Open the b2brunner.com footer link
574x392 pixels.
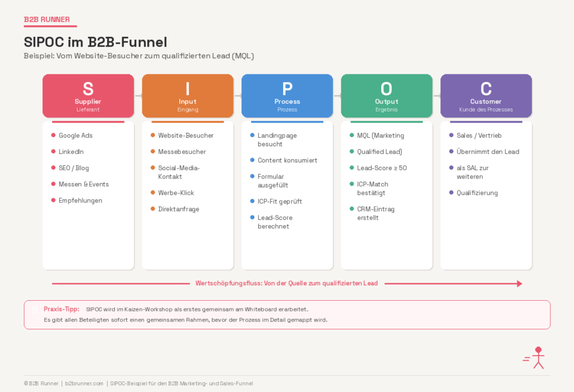(84, 384)
